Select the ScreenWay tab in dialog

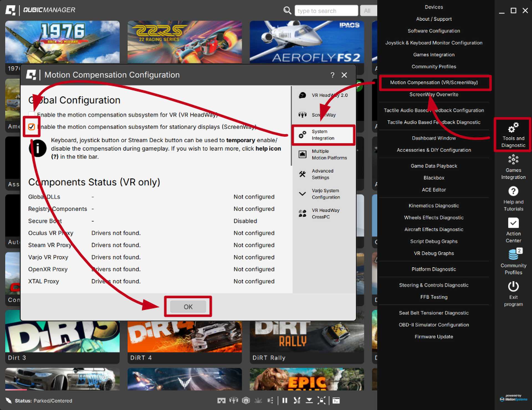323,115
